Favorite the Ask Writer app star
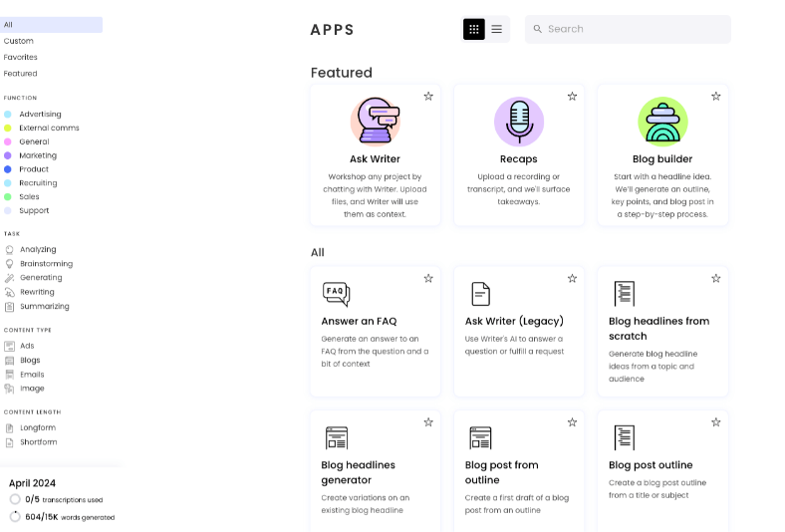Screen dimensions: 785x532 tap(428, 96)
